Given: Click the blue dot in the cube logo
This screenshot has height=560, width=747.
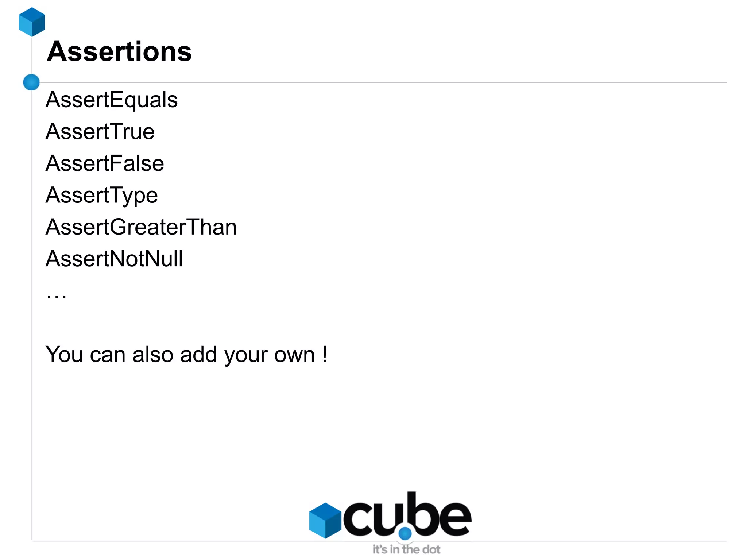Looking at the screenshot, I should point(405,534).
